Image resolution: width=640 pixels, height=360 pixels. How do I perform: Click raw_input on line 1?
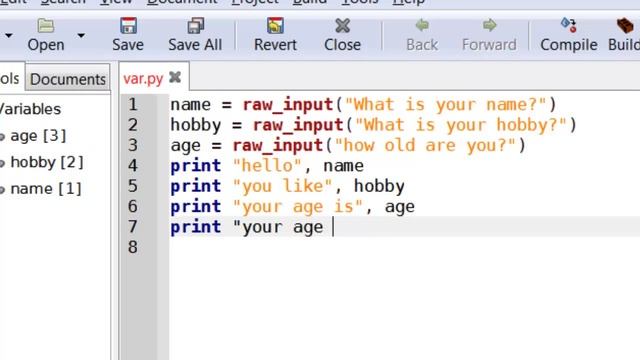coord(288,104)
